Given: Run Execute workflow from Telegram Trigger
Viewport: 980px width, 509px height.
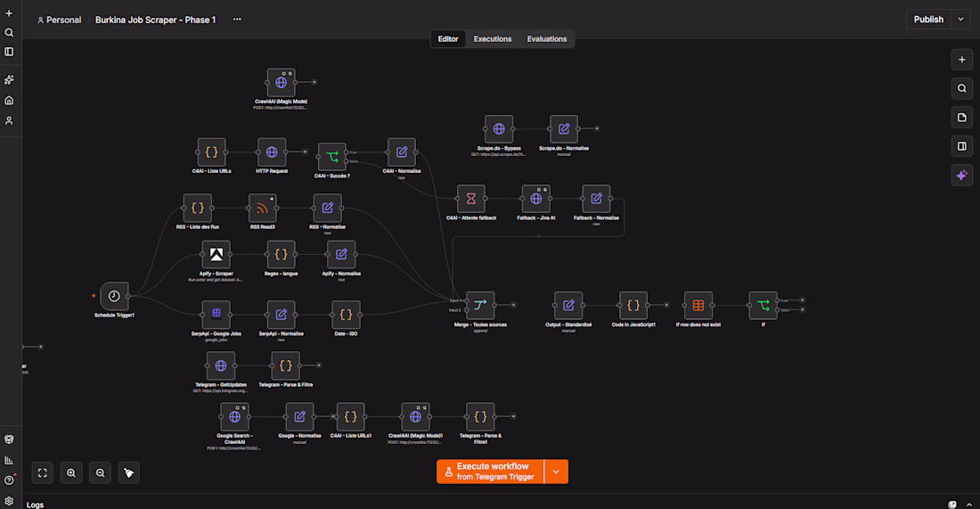Looking at the screenshot, I should coord(490,472).
